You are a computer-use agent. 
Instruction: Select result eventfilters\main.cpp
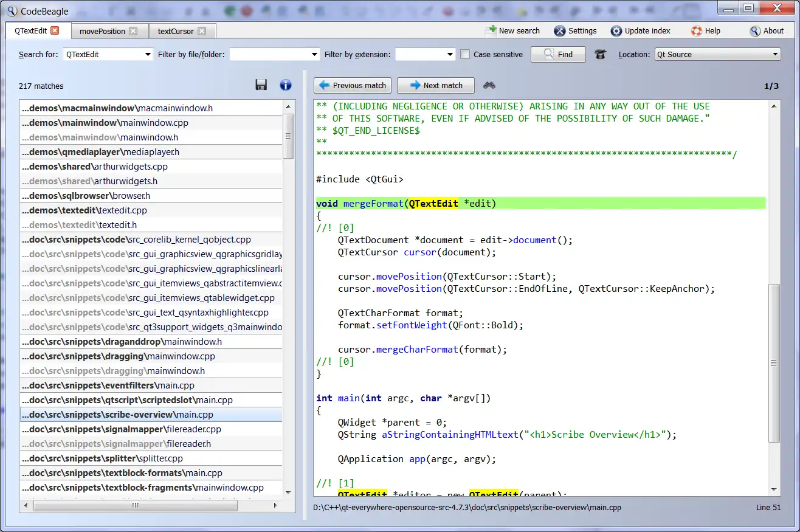pos(151,385)
